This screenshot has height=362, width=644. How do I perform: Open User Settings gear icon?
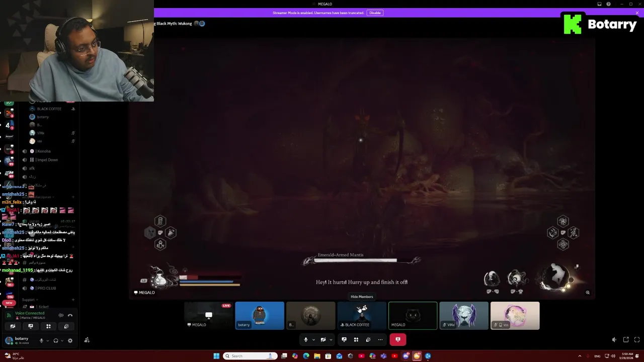tap(70, 340)
